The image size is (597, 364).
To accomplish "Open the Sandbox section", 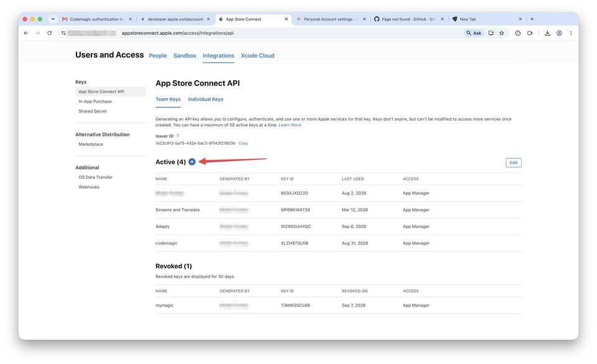I will point(185,55).
